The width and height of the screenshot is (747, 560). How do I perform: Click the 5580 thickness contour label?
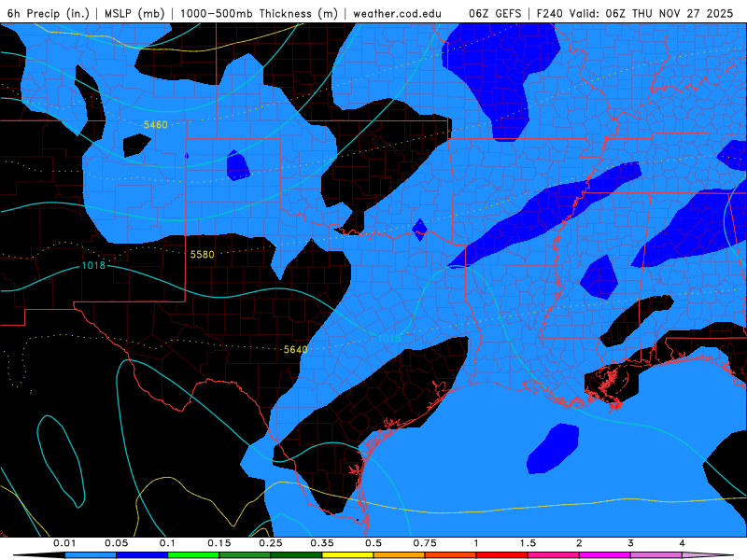pos(202,255)
